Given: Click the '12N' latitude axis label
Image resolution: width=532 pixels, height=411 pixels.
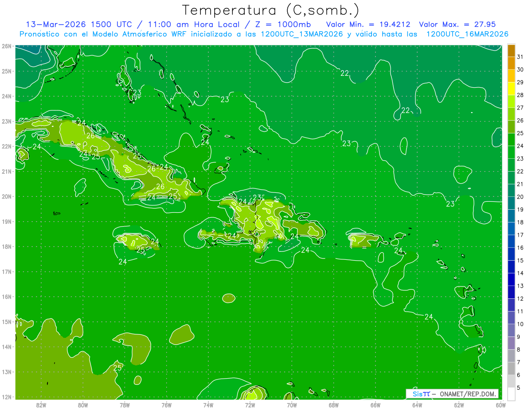Looking at the screenshot, I should coord(7,397).
